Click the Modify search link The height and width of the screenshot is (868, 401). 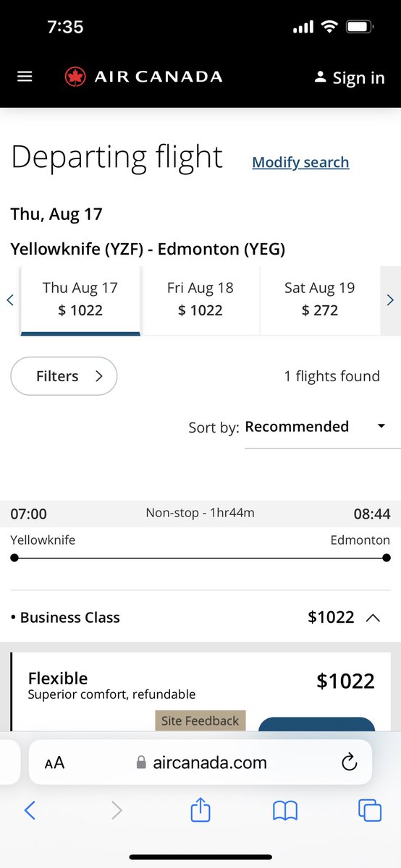pyautogui.click(x=300, y=162)
